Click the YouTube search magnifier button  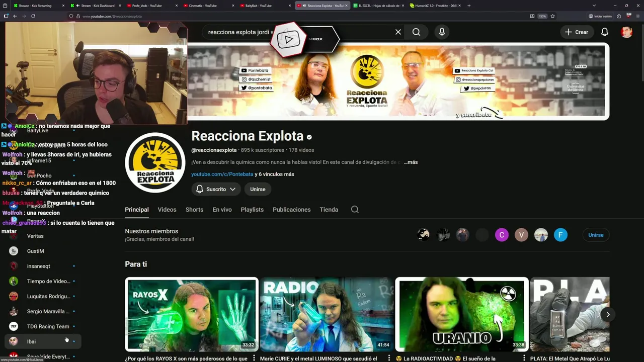click(416, 32)
